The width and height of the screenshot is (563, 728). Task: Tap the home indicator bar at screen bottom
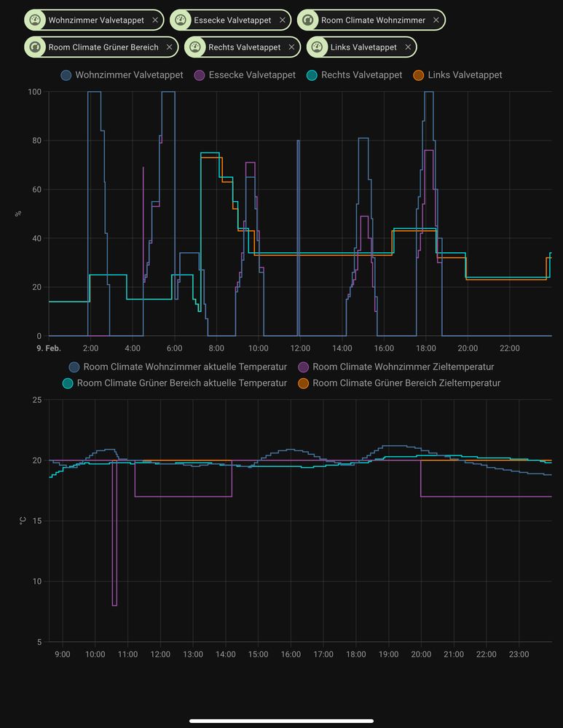281,721
